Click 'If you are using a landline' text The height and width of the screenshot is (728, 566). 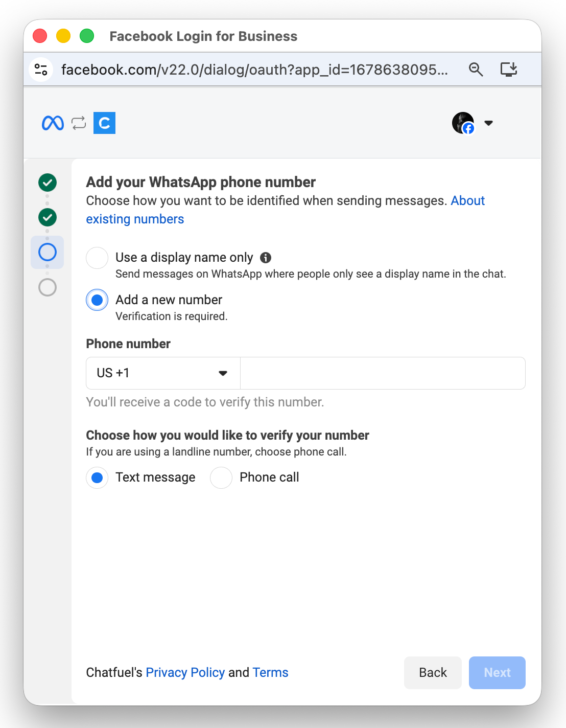[x=216, y=452]
